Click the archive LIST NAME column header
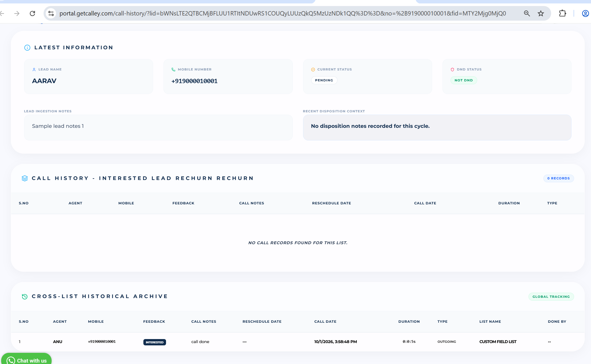The height and width of the screenshot is (364, 591). pos(490,322)
